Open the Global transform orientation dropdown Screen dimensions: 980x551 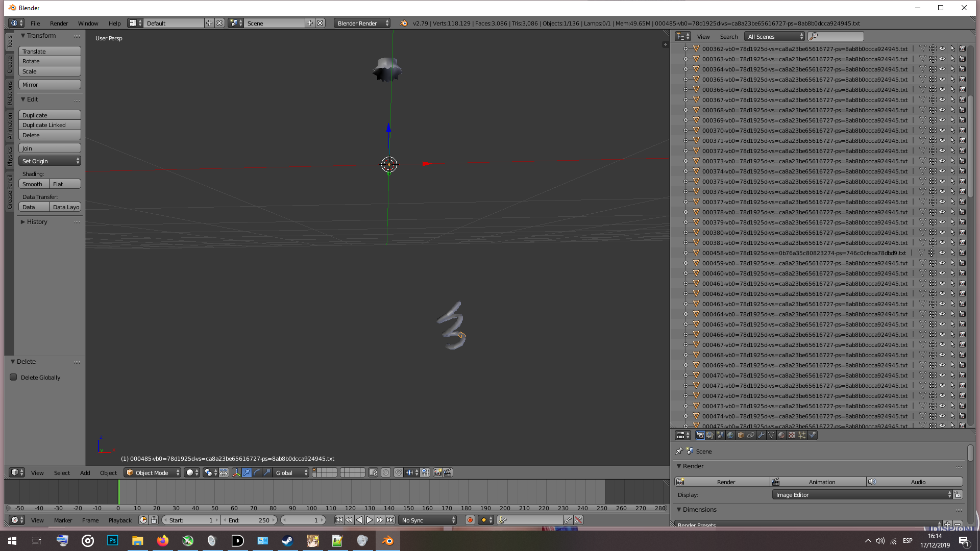291,472
